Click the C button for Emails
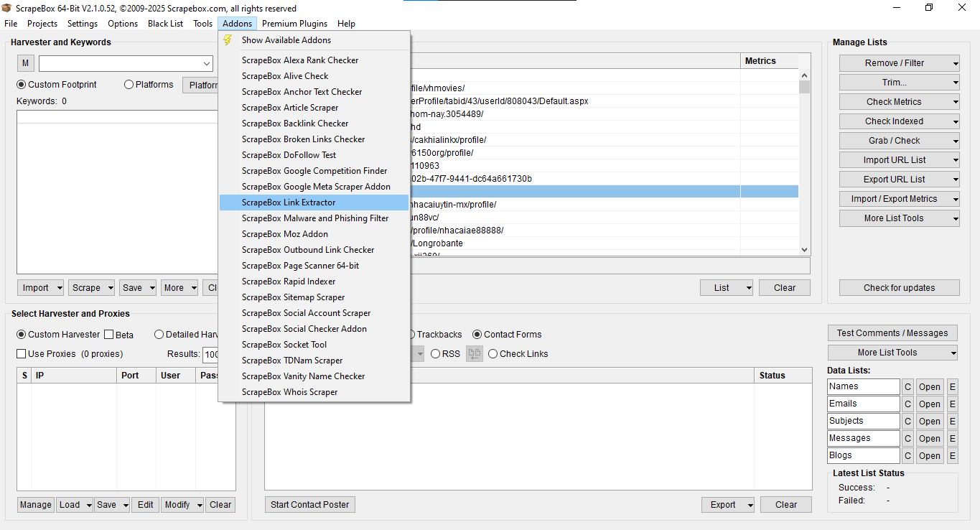Image resolution: width=980 pixels, height=530 pixels. click(908, 404)
